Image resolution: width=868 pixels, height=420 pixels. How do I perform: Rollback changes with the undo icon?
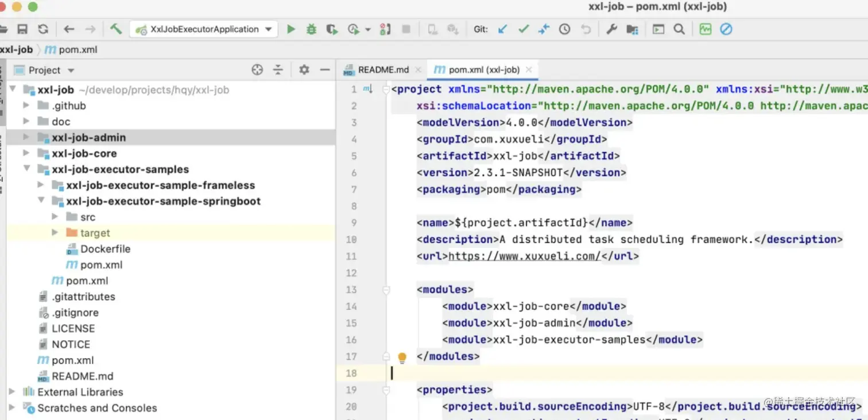click(x=586, y=29)
